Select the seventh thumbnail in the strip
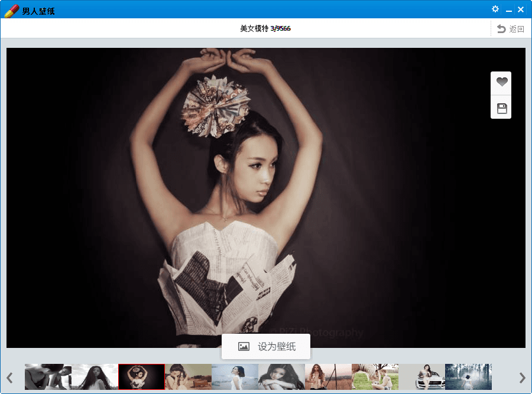 (328, 377)
